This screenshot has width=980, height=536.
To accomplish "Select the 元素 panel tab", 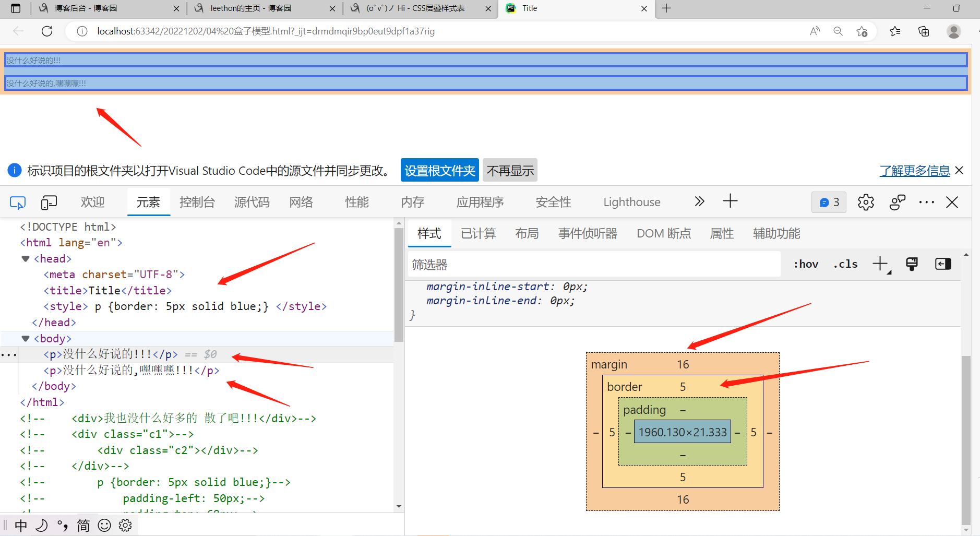I will point(148,202).
